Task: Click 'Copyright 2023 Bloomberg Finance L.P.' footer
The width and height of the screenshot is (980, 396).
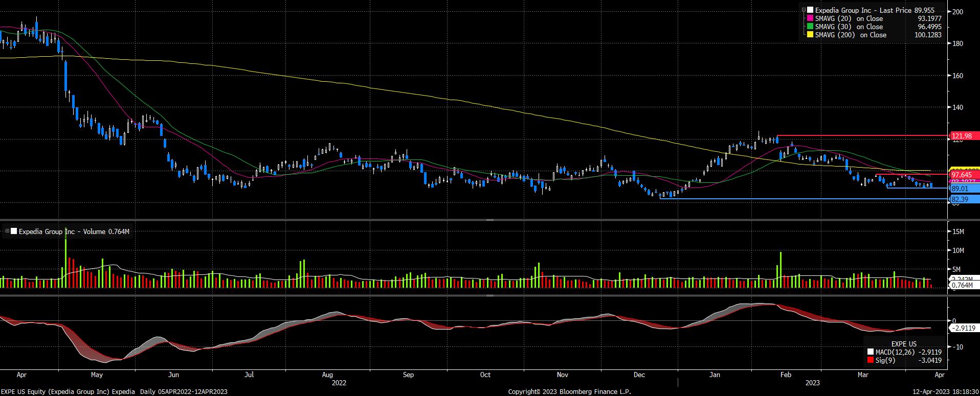Action: pos(570,391)
